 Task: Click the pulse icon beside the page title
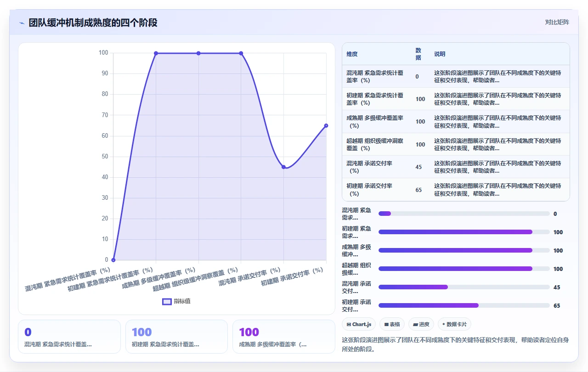coord(22,23)
